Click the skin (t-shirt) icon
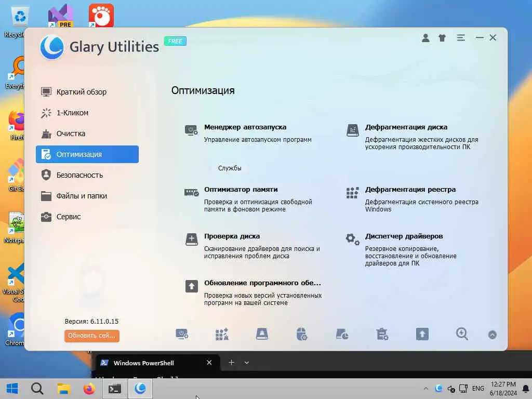Image resolution: width=532 pixels, height=399 pixels. (x=442, y=38)
